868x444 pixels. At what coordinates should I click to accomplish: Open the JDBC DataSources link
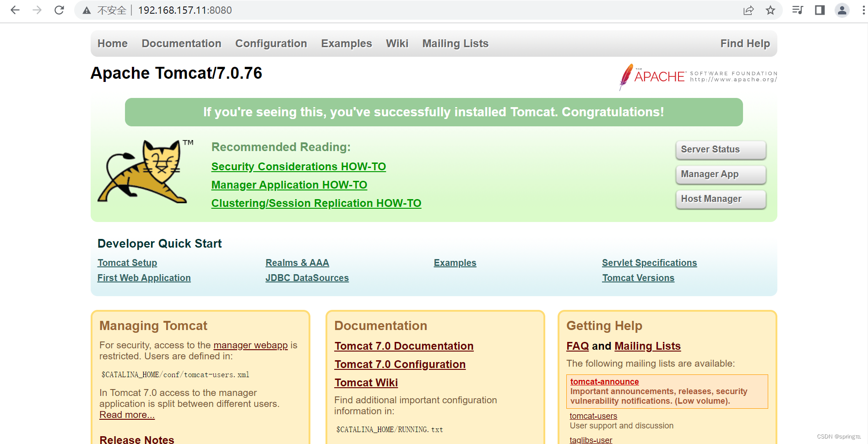click(x=307, y=278)
